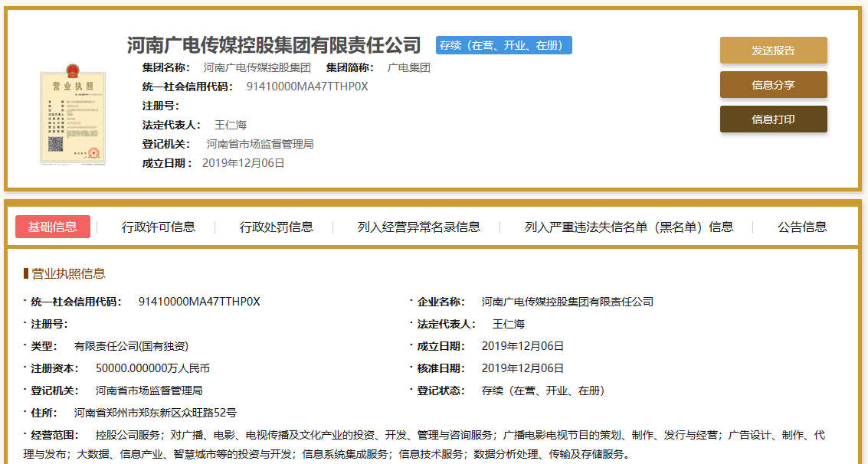This screenshot has width=868, height=464.
Task: Click 河南省市场监督管理局 in the top summary card
Action: pyautogui.click(x=260, y=145)
